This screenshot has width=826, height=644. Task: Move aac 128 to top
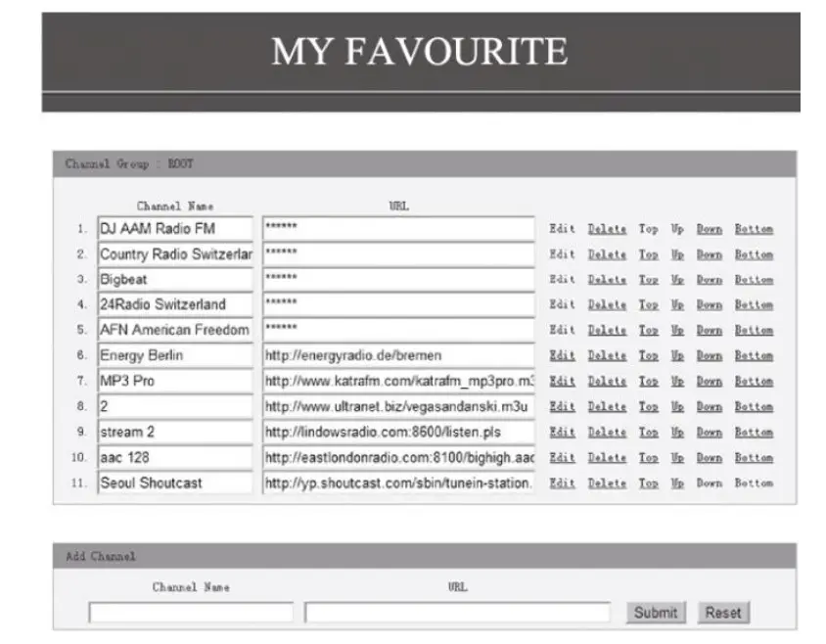pos(649,457)
